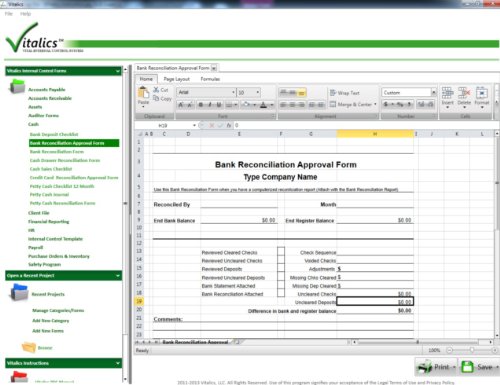Viewport: 500px width, 385px height.
Task: Open the document tab list dropdown
Action: tap(214, 68)
